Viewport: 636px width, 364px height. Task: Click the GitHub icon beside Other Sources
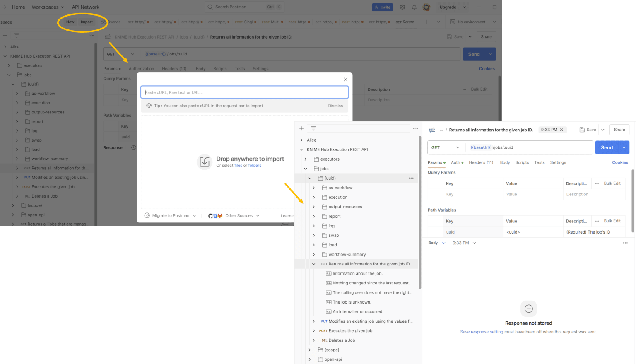click(x=210, y=216)
